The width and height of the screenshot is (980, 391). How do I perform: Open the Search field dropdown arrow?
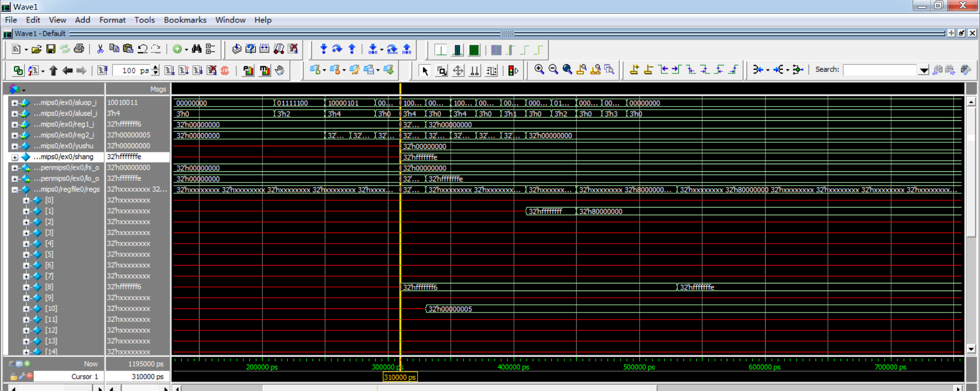tap(923, 70)
